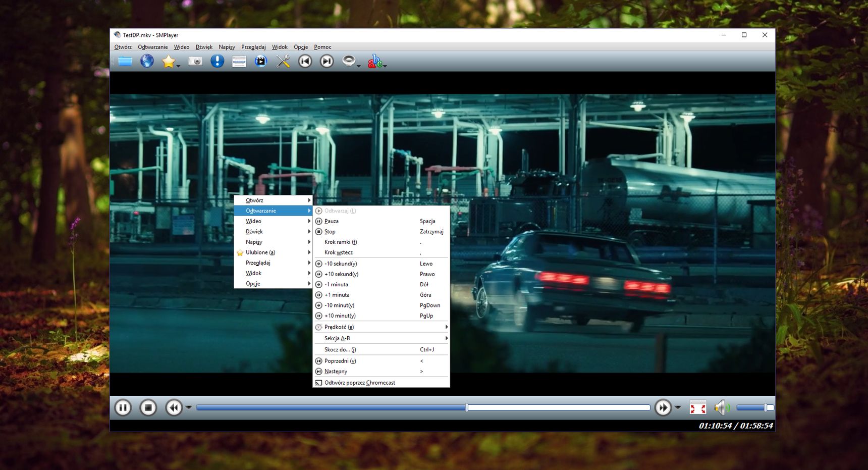Open the Przeglądaj menu in the menu bar
This screenshot has width=868, height=470.
click(253, 47)
